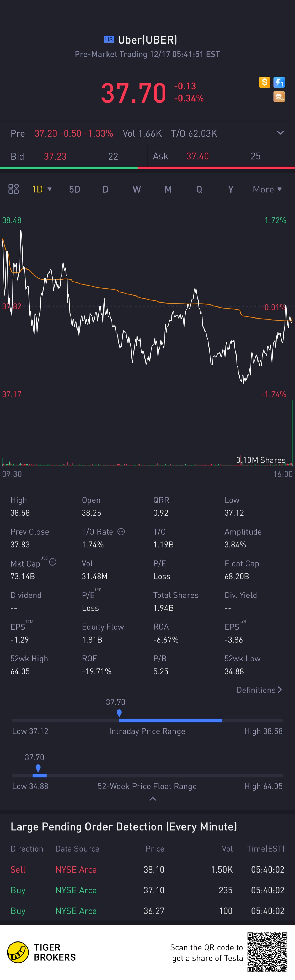Tap the US market flag badge
295x980 pixels.
[x=109, y=40]
